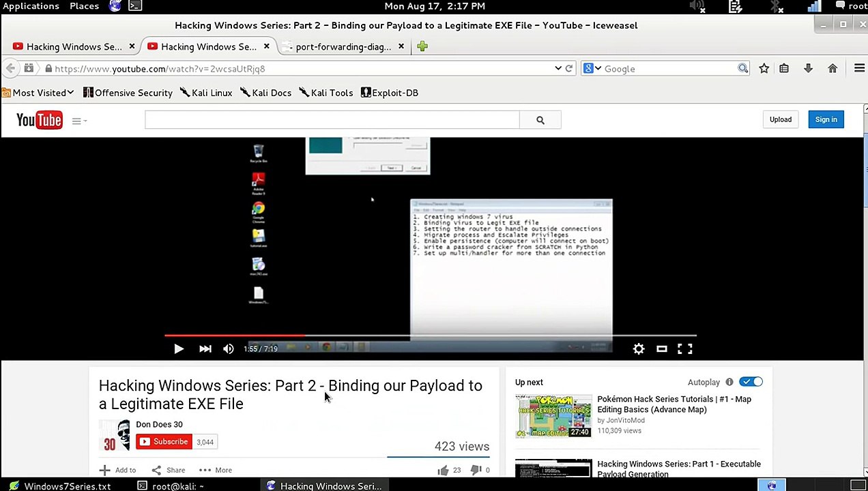The image size is (868, 491).
Task: Open root user menu
Action: click(852, 6)
